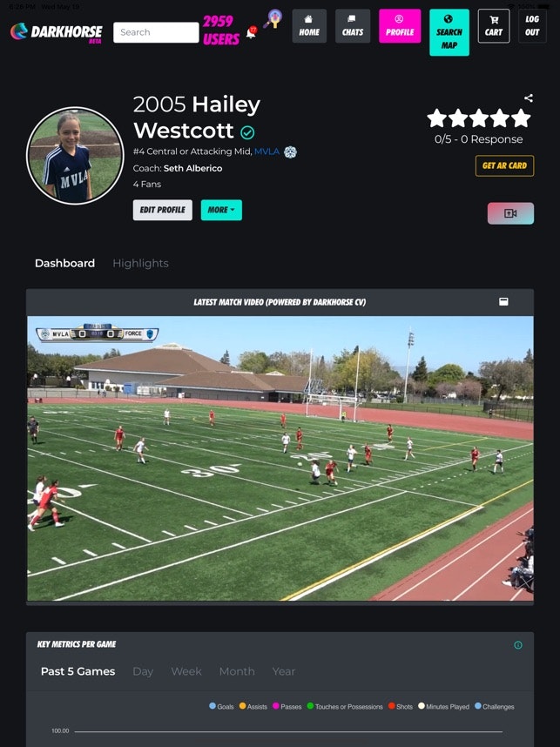
Task: Switch to the Highlights tab
Action: (x=140, y=264)
